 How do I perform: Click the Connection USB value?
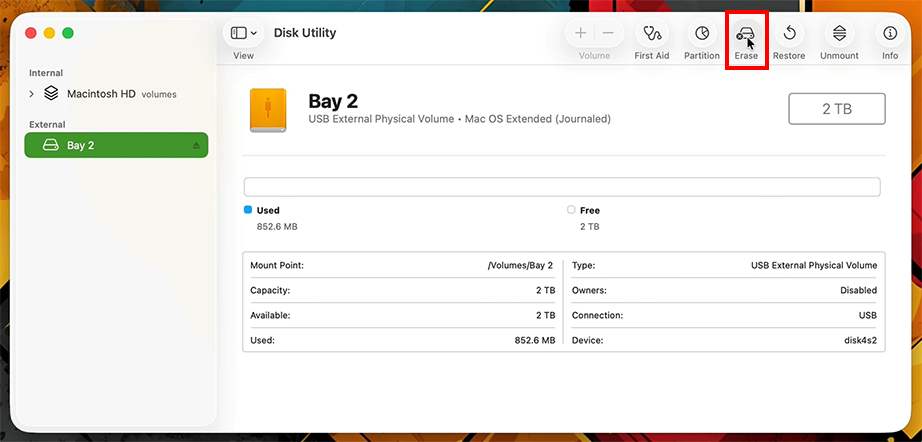pos(868,315)
